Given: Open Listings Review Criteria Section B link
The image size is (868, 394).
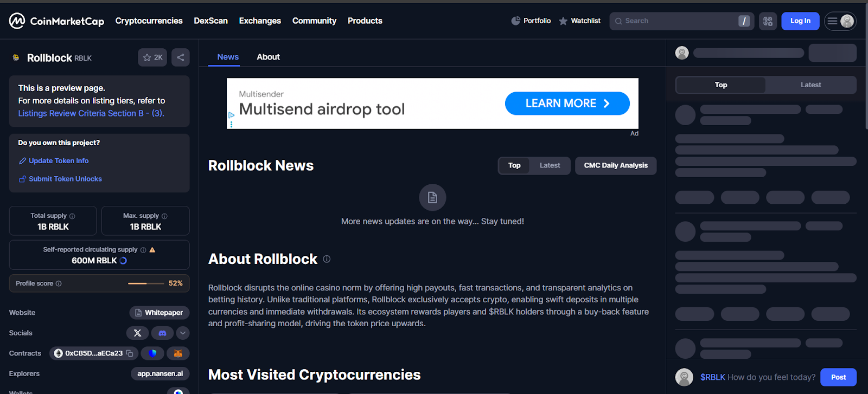Looking at the screenshot, I should coord(91,113).
